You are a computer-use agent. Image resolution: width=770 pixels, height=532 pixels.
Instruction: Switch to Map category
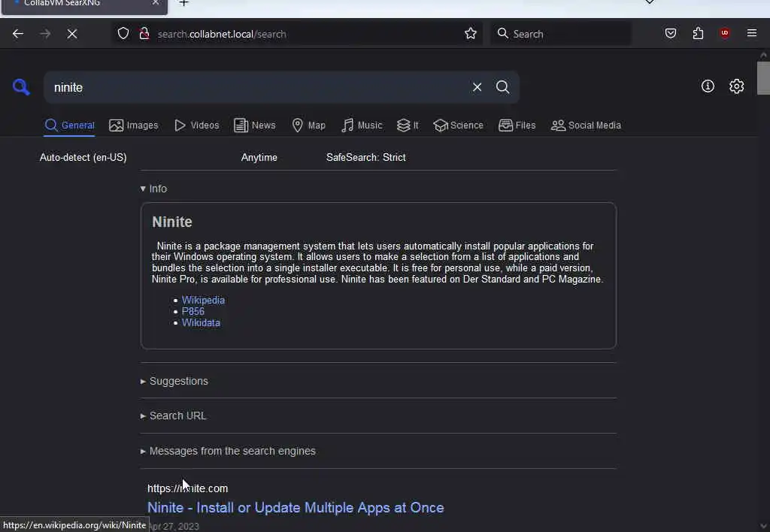(308, 125)
